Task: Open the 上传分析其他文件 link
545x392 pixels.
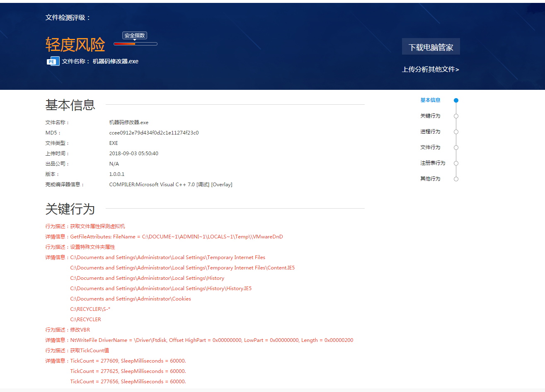Action: pos(430,69)
